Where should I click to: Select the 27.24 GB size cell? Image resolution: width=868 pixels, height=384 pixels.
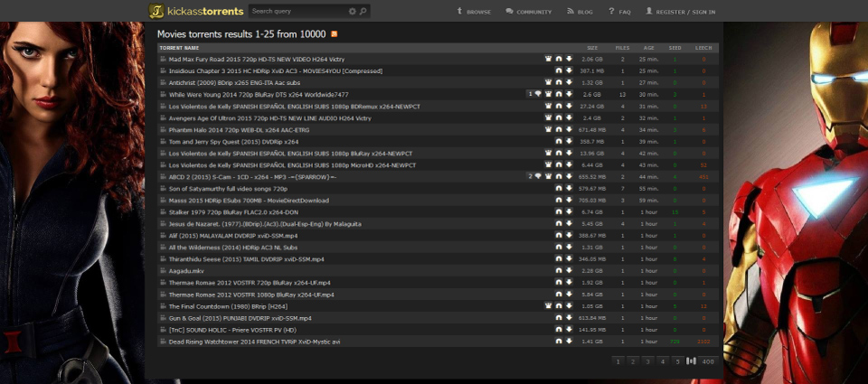591,107
